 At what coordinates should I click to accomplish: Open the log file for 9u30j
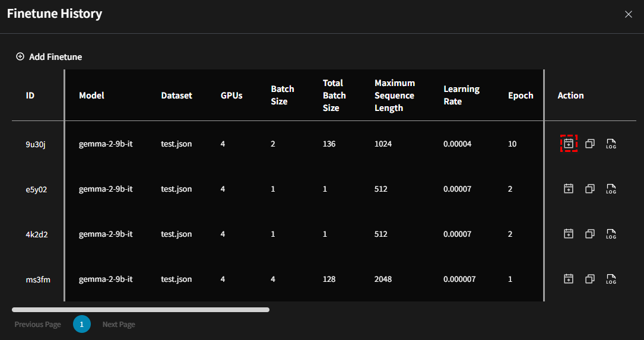click(x=611, y=144)
